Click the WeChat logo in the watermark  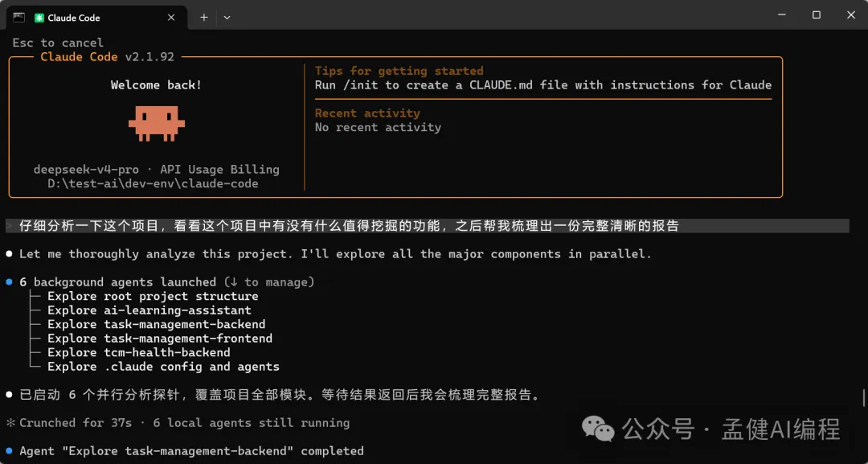(x=598, y=428)
